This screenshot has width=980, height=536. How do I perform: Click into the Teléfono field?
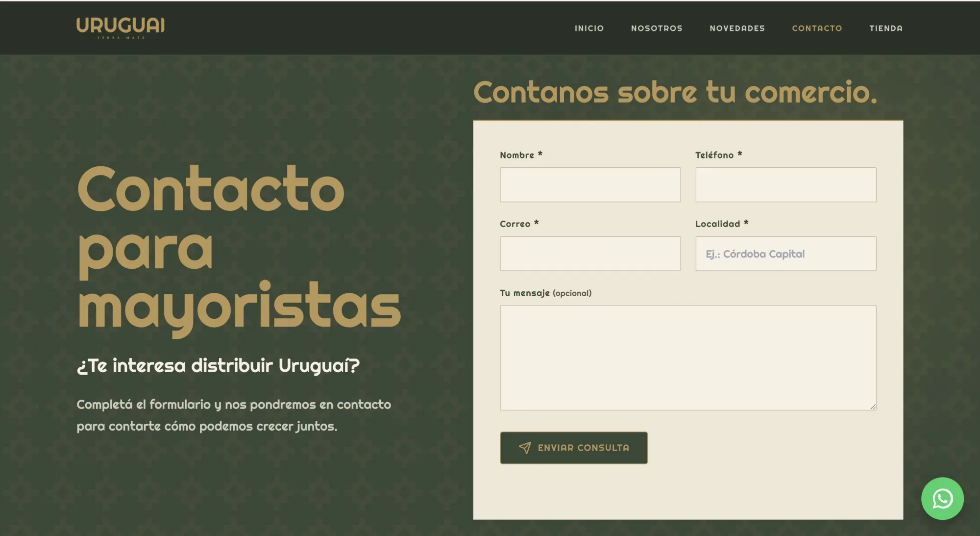785,185
